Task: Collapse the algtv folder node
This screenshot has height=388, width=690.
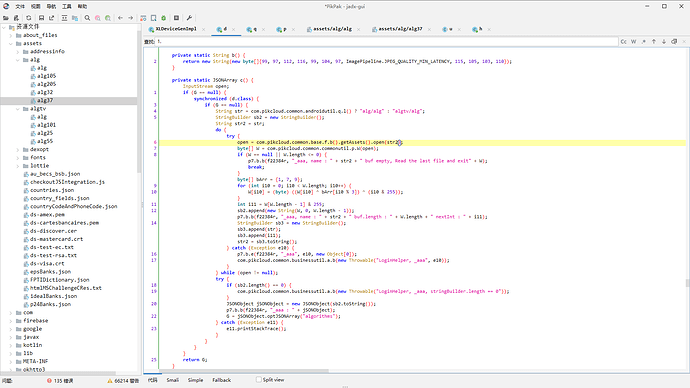Action: coord(18,109)
